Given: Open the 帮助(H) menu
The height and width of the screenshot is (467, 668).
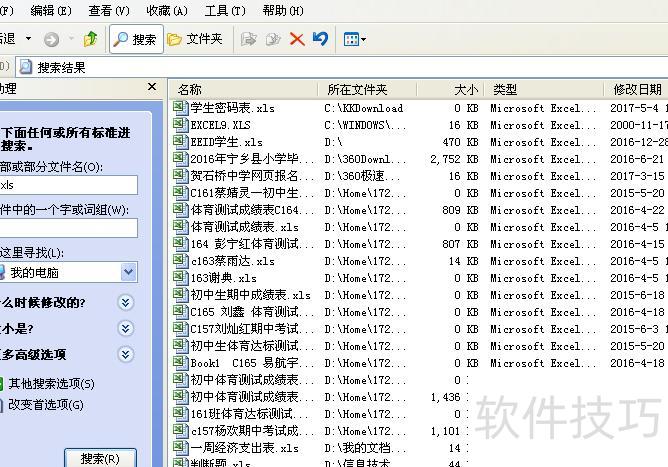Looking at the screenshot, I should click(283, 10).
